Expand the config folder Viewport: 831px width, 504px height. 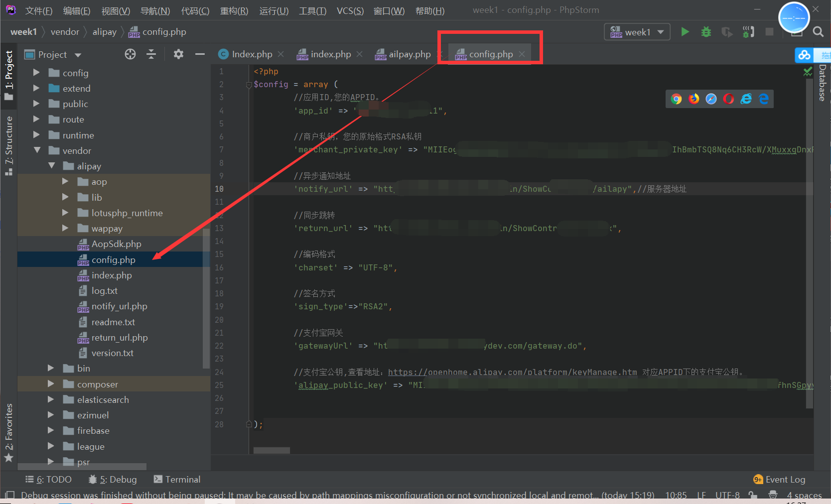[36, 73]
